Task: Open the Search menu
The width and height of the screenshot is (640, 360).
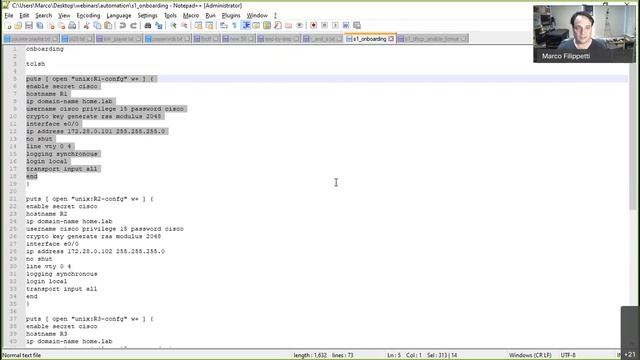Action: [43, 16]
